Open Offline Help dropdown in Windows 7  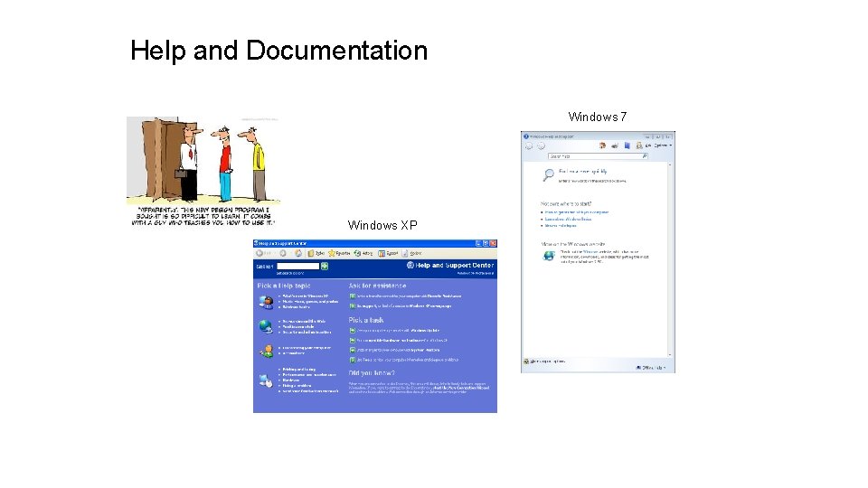(x=651, y=368)
